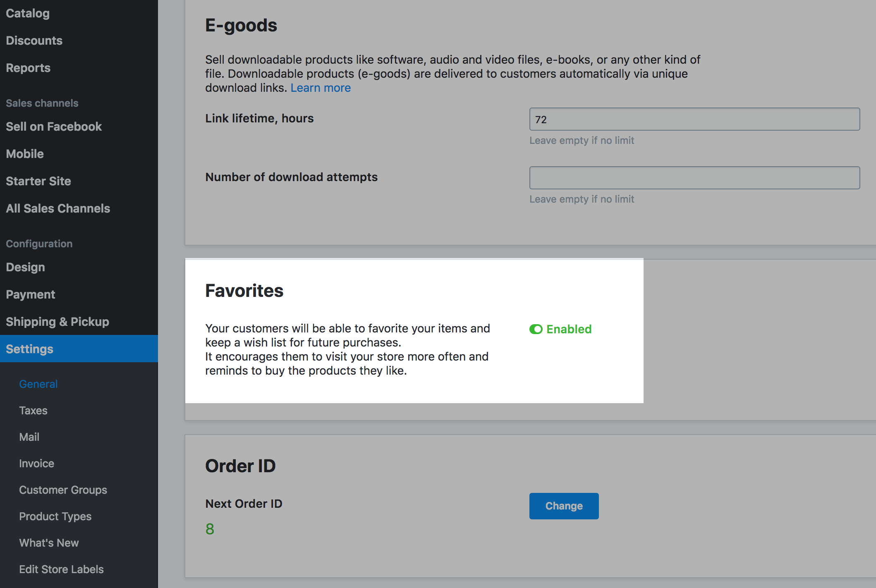
Task: Click the Link lifetime, hours label
Action: tap(259, 118)
